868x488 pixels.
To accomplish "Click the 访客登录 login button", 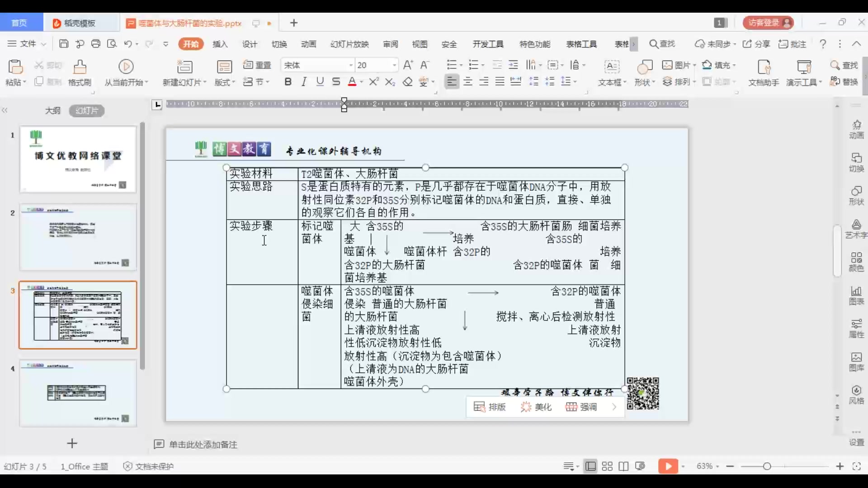I will (768, 23).
